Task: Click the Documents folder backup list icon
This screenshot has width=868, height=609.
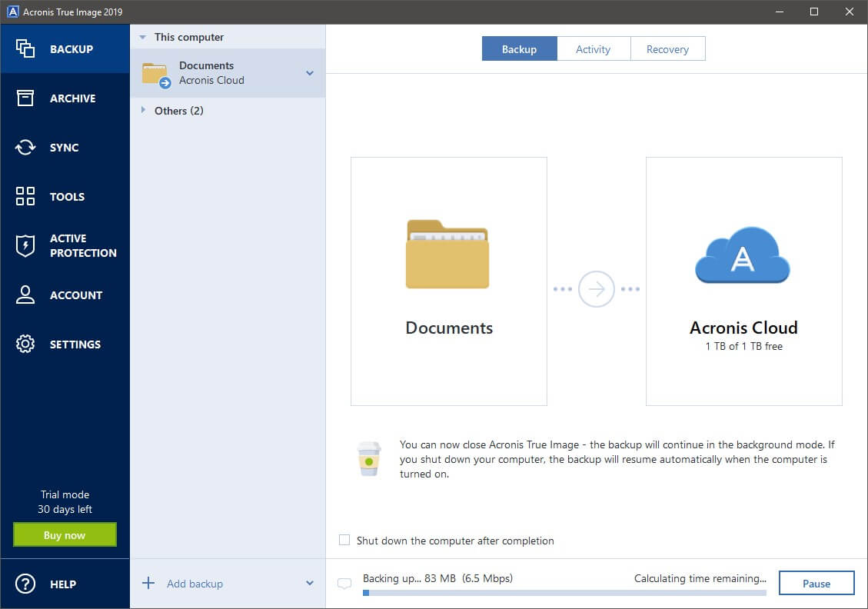Action: pyautogui.click(x=155, y=75)
